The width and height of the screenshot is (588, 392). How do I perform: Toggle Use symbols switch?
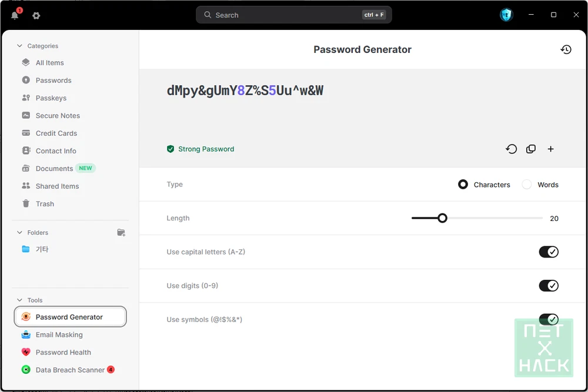(x=549, y=319)
